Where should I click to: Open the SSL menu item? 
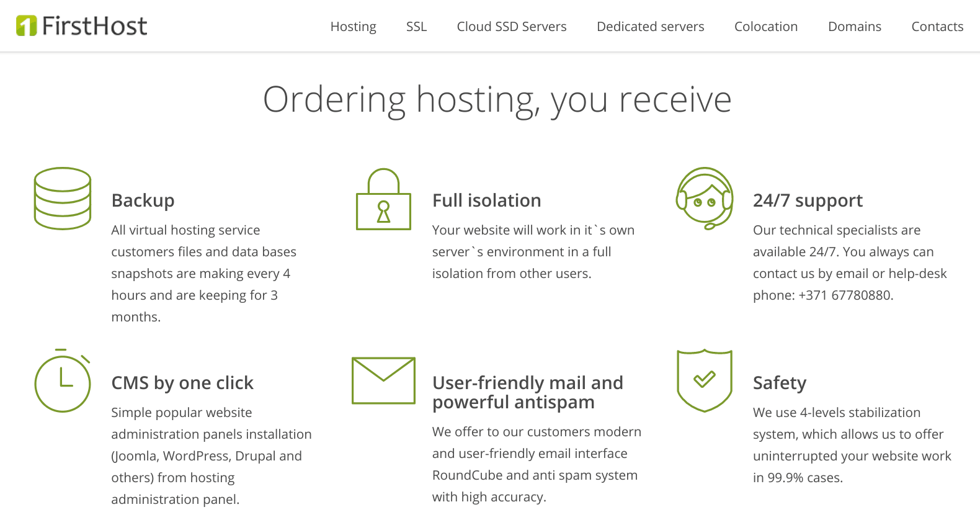(x=417, y=27)
